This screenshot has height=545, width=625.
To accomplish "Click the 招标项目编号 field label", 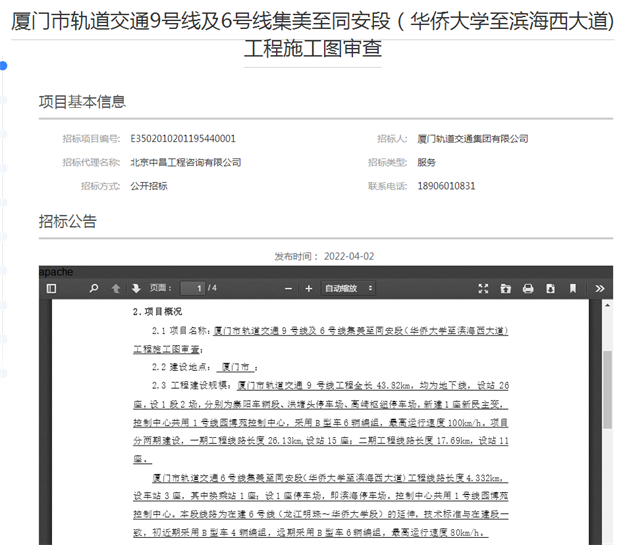I will tap(91, 139).
